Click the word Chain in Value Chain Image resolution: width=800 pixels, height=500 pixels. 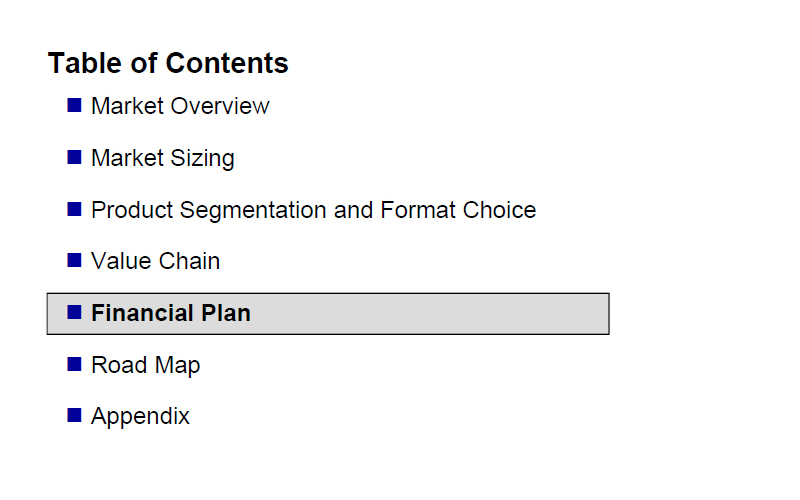point(189,261)
